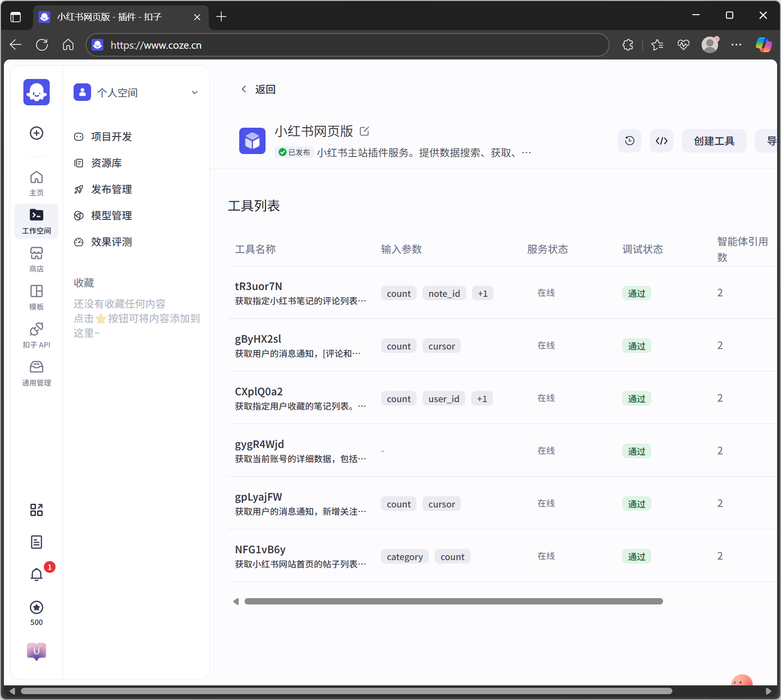Image resolution: width=781 pixels, height=700 pixels.
Task: Open tool tR3uor7N
Action: tap(258, 286)
